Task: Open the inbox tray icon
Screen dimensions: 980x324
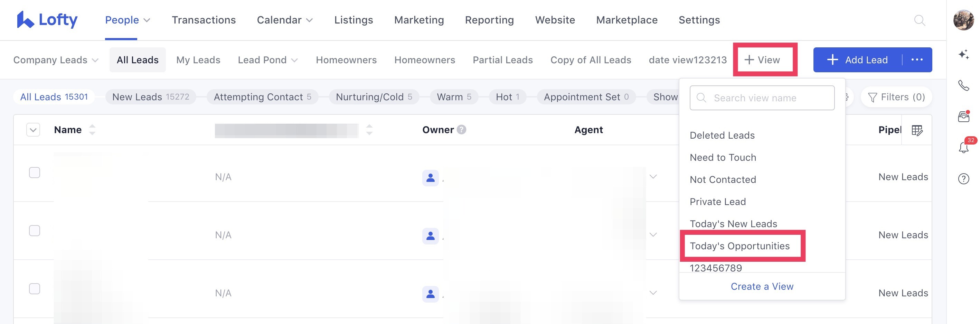Action: tap(963, 117)
